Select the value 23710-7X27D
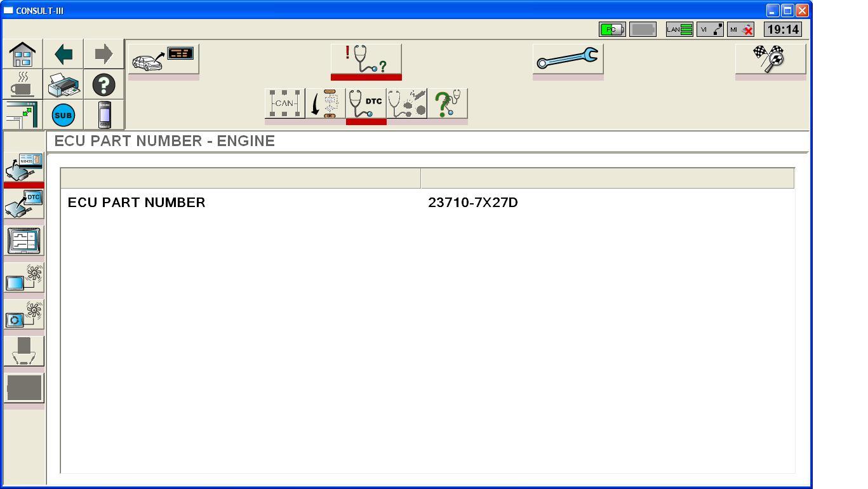 coord(473,203)
